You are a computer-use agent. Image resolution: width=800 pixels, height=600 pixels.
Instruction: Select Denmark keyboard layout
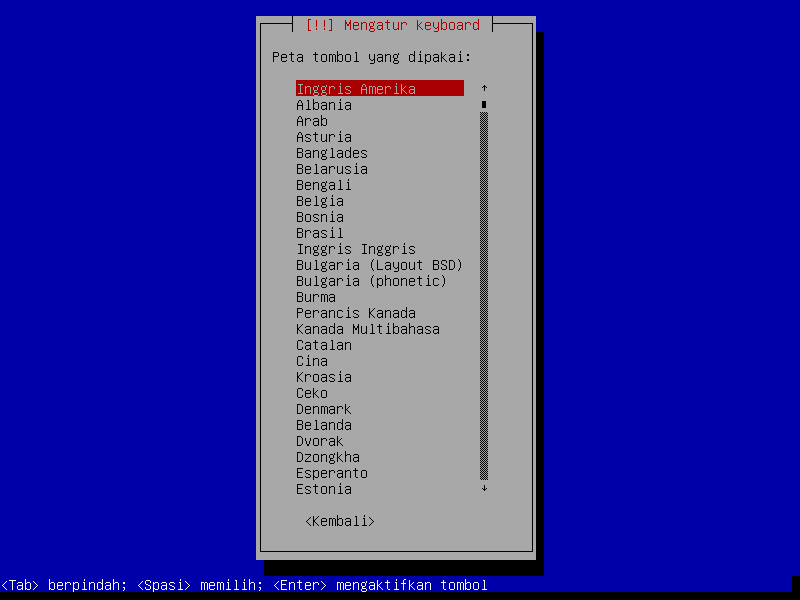[x=324, y=409]
